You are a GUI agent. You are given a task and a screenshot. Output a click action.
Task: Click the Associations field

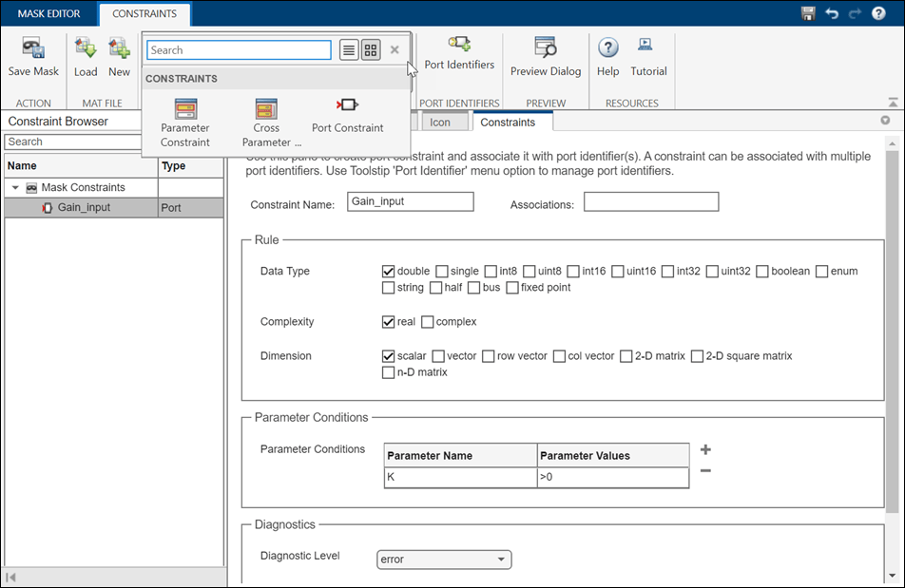[651, 201]
